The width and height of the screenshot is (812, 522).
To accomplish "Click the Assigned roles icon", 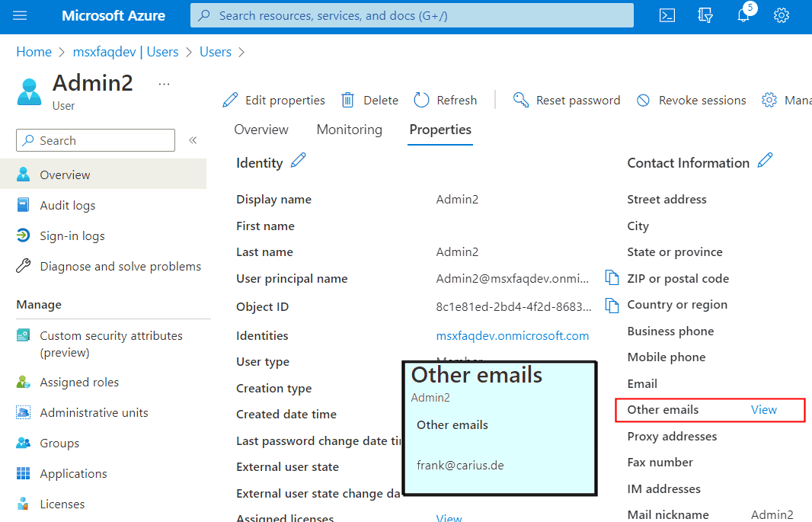I will click(23, 383).
